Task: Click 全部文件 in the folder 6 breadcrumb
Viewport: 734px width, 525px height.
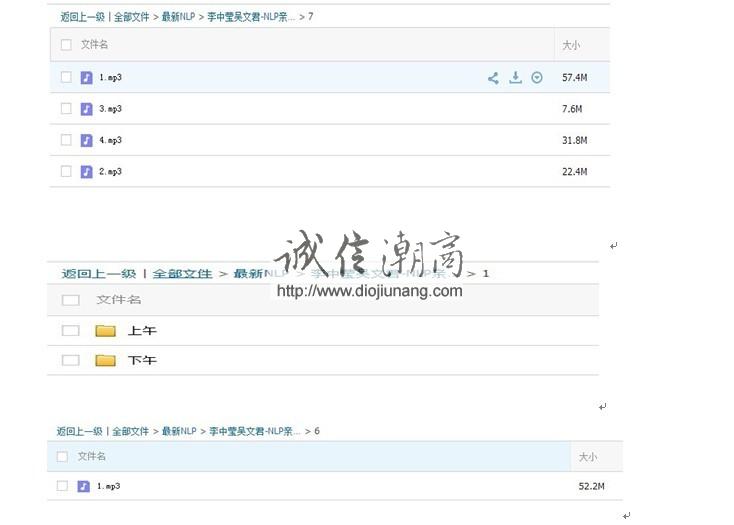Action: [130, 431]
